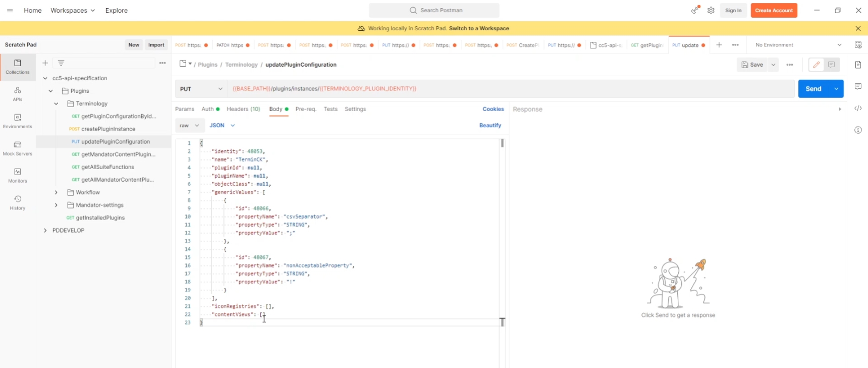Expand the Workflow folder
The width and height of the screenshot is (868, 368).
[56, 192]
